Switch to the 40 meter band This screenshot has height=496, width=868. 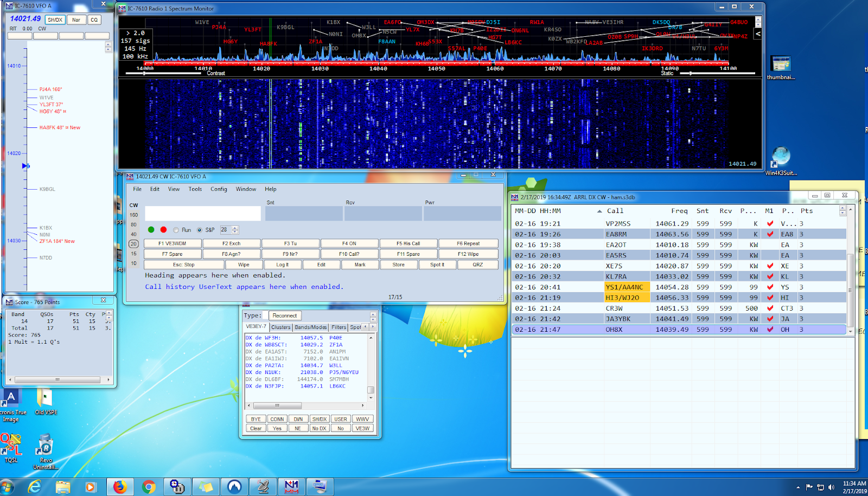coord(133,234)
